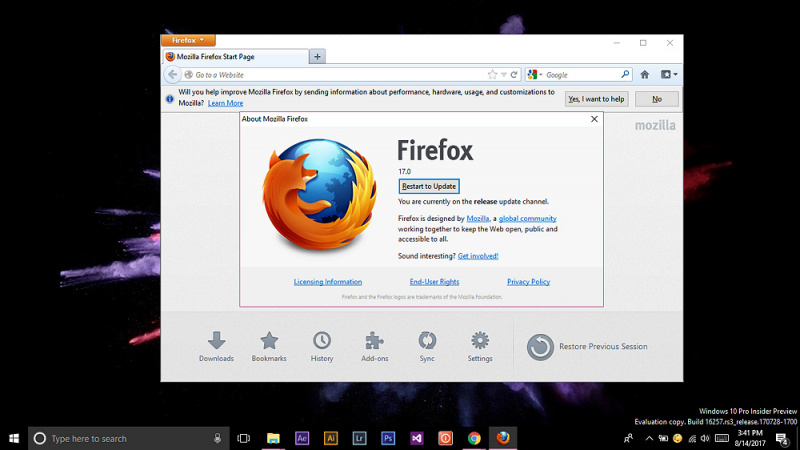
Task: Select Firefox icon on taskbar
Action: click(x=503, y=438)
